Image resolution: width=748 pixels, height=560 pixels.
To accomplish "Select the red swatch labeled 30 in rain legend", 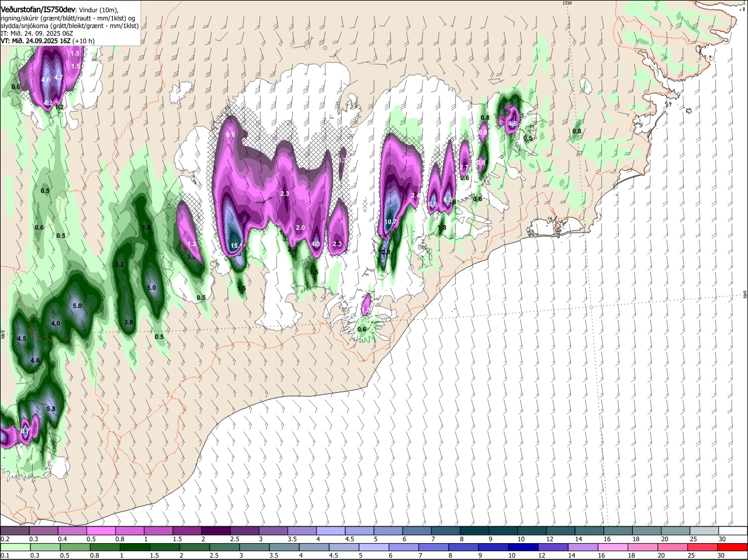I will tap(733, 547).
